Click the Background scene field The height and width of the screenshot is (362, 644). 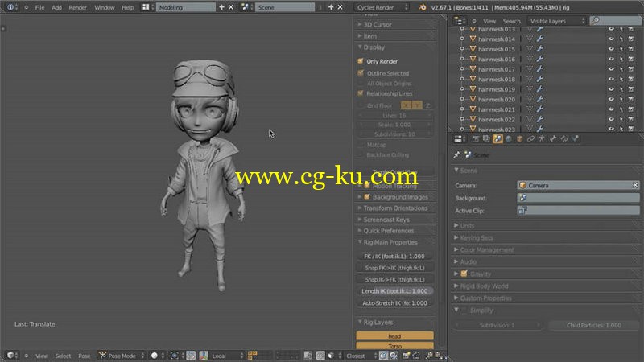[578, 198]
